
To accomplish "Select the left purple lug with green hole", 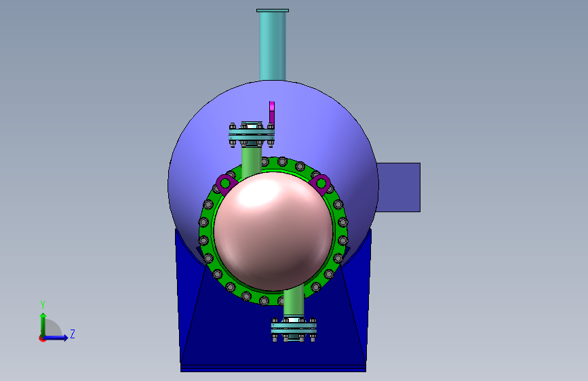I will [x=225, y=184].
